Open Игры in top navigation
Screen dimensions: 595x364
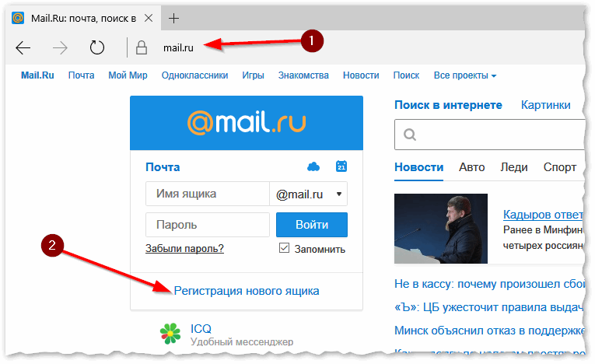click(253, 75)
